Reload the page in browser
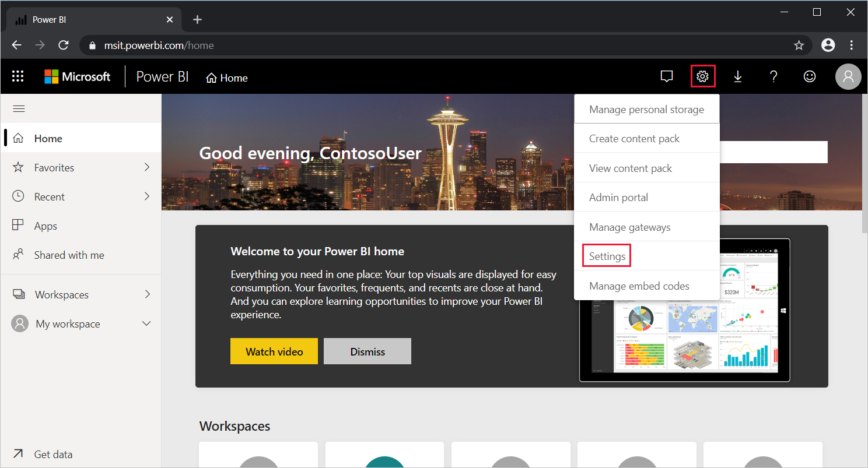Image resolution: width=868 pixels, height=468 pixels. click(64, 45)
